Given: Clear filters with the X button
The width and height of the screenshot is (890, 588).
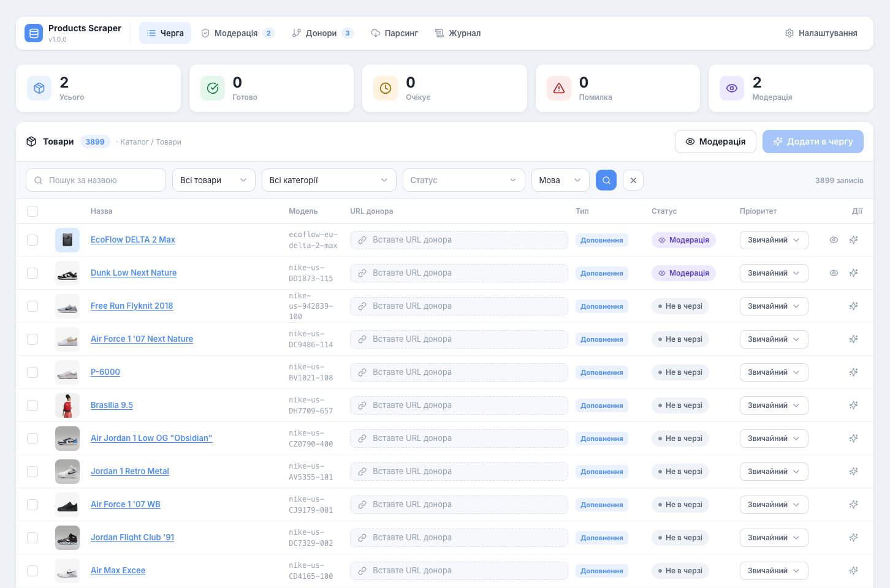Looking at the screenshot, I should (x=633, y=180).
